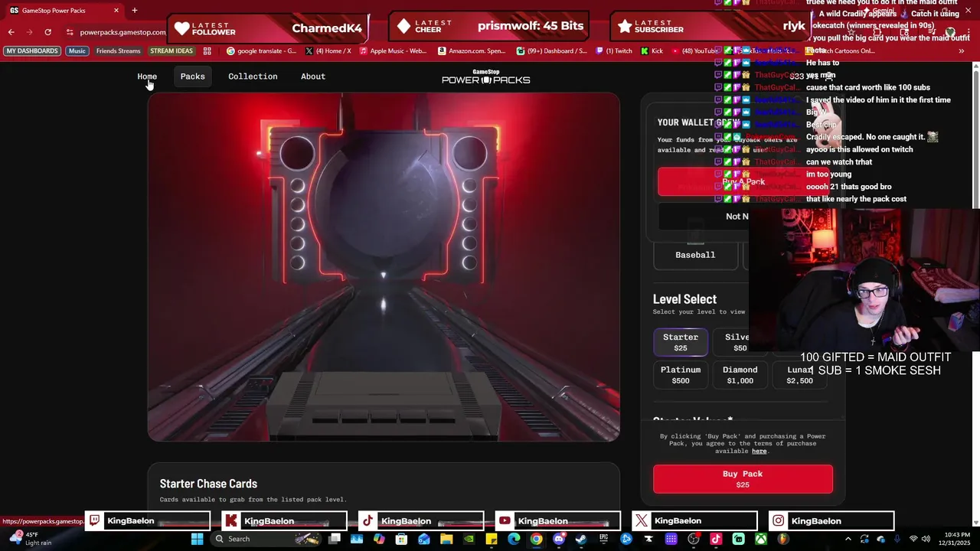The image size is (980, 551).
Task: Click the Starter Chase Cards heading
Action: point(208,484)
